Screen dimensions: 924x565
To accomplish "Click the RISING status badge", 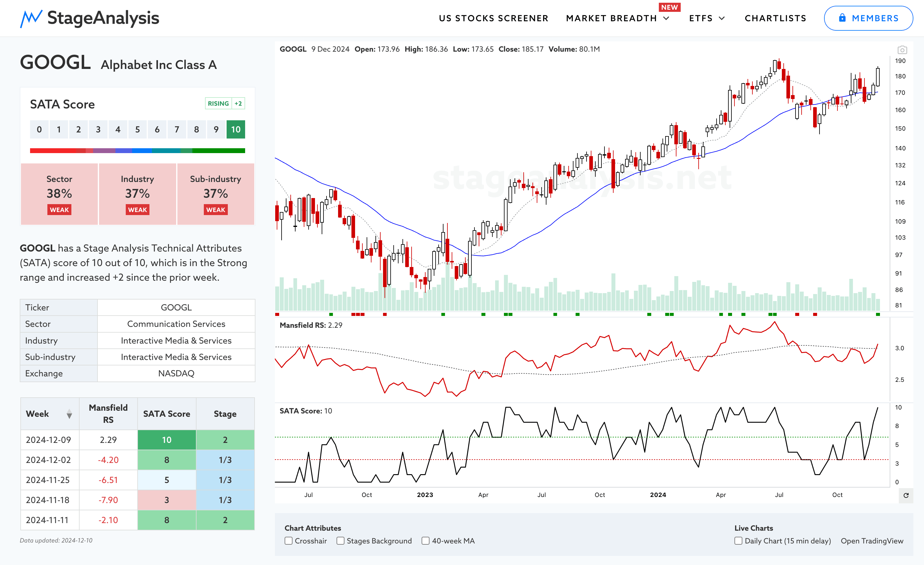I will [x=218, y=104].
